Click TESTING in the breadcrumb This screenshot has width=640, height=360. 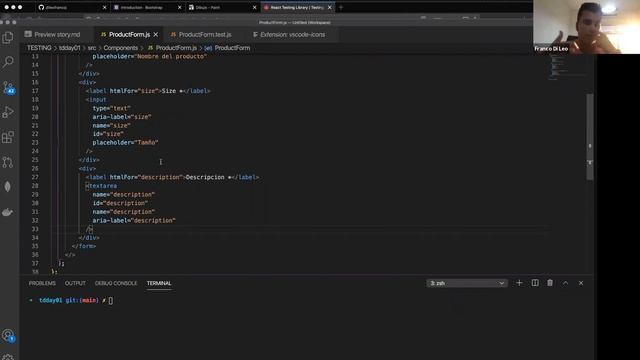click(x=39, y=48)
